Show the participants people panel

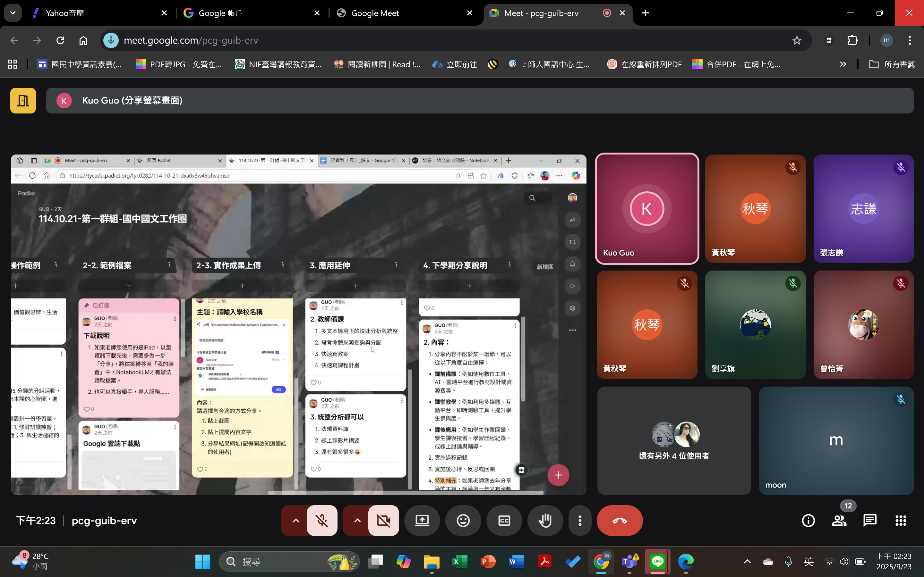839,521
